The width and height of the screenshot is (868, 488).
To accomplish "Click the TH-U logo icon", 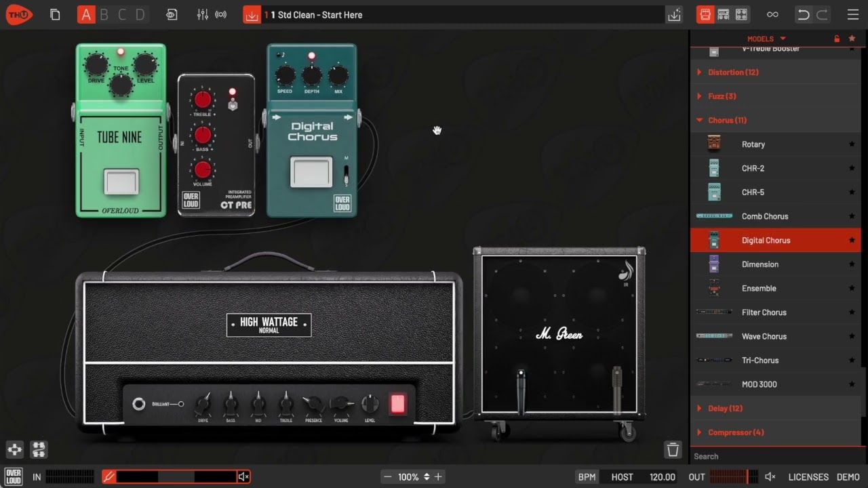I will (x=19, y=14).
